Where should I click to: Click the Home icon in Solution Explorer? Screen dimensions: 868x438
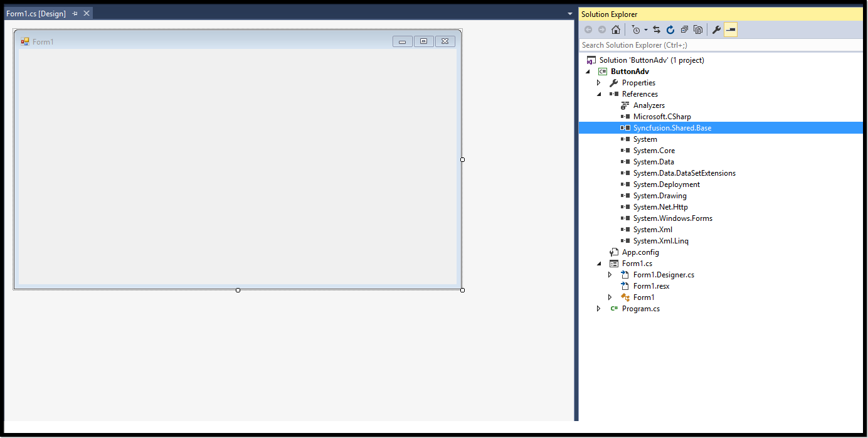pyautogui.click(x=615, y=29)
